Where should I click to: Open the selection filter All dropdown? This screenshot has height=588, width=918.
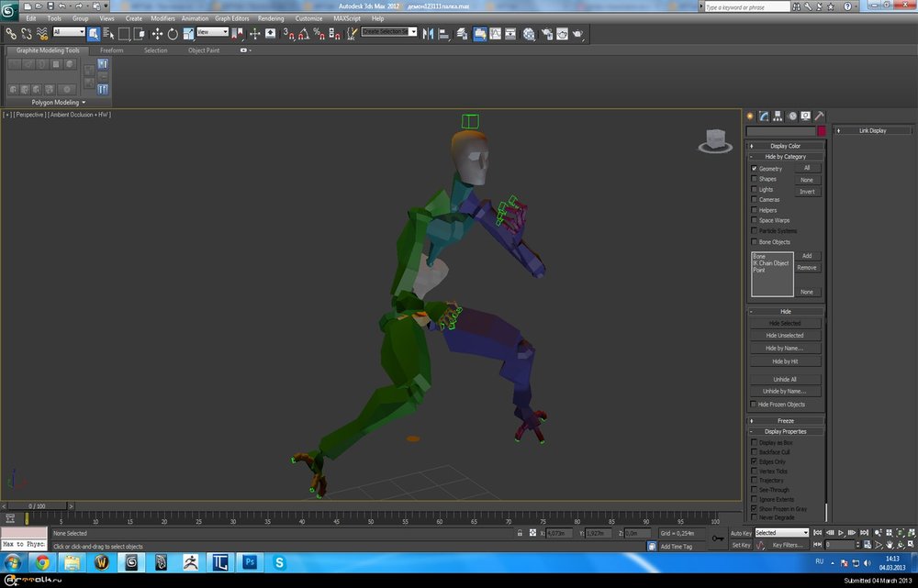click(x=69, y=32)
